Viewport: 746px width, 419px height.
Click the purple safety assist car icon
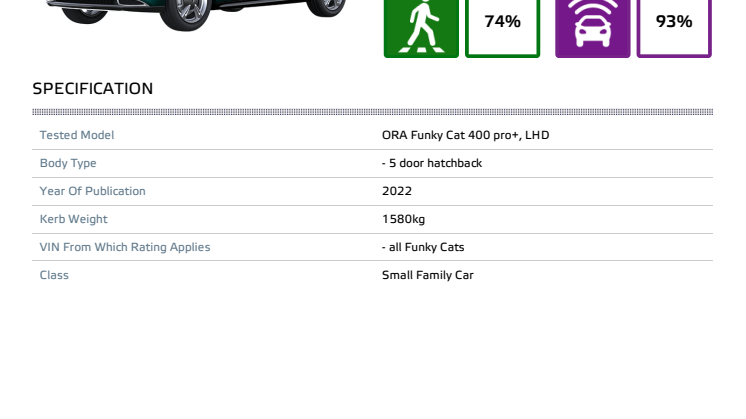pyautogui.click(x=592, y=28)
